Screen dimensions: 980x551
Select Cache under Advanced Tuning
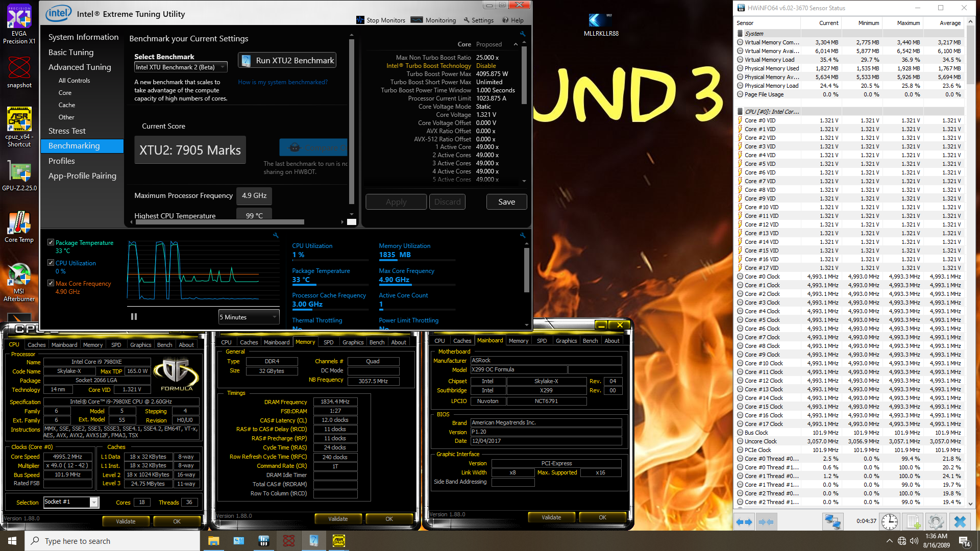pos(67,105)
